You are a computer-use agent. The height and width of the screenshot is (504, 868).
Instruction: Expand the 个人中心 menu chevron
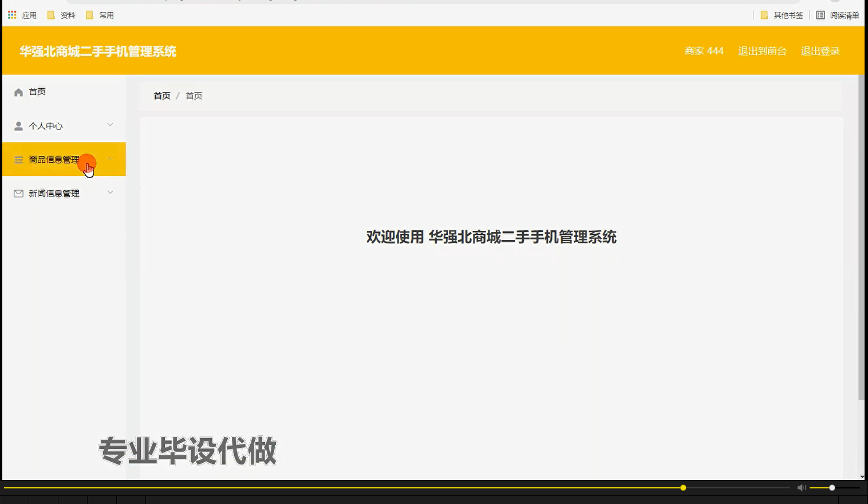coord(110,124)
